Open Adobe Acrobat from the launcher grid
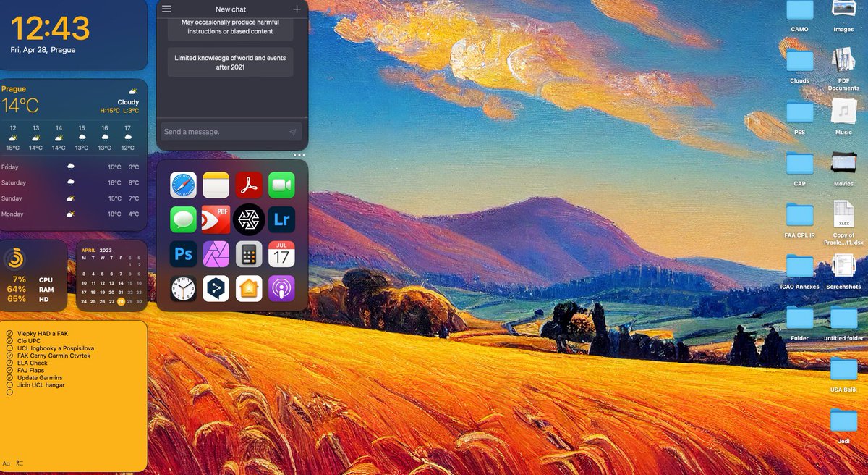The image size is (868, 475). [249, 185]
